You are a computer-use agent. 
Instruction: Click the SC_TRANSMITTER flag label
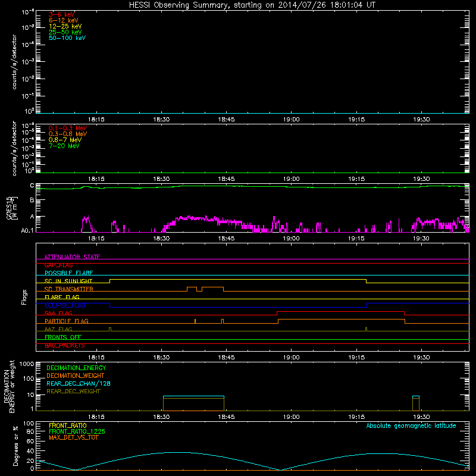point(68,289)
